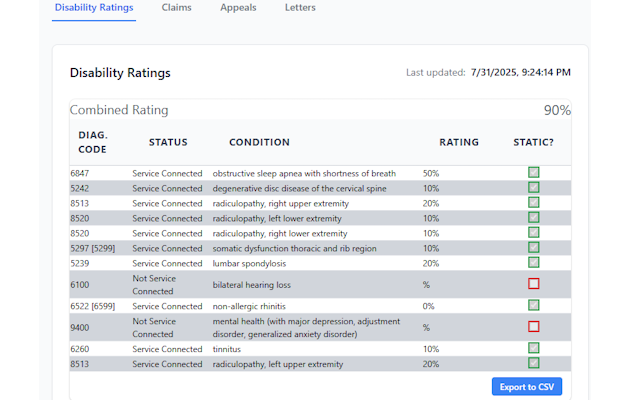Click 'Service Connected' status for tinnitus

[x=167, y=349]
